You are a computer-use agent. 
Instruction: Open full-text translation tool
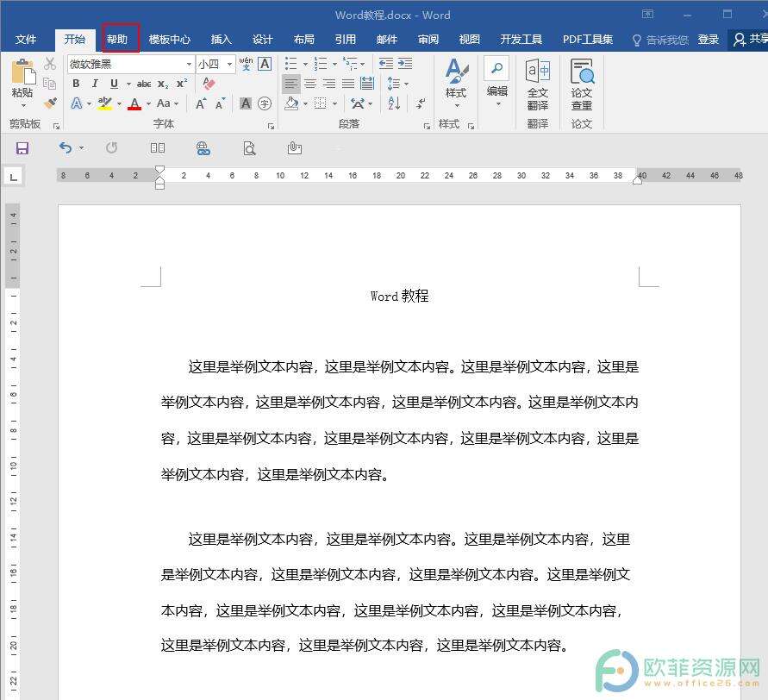click(x=538, y=84)
